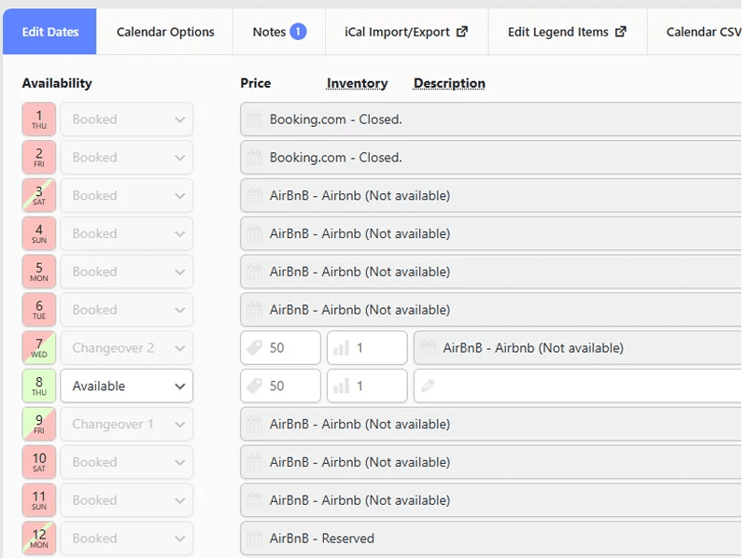This screenshot has width=747, height=560.
Task: Select the green day 8 THU date swatch
Action: pos(39,385)
